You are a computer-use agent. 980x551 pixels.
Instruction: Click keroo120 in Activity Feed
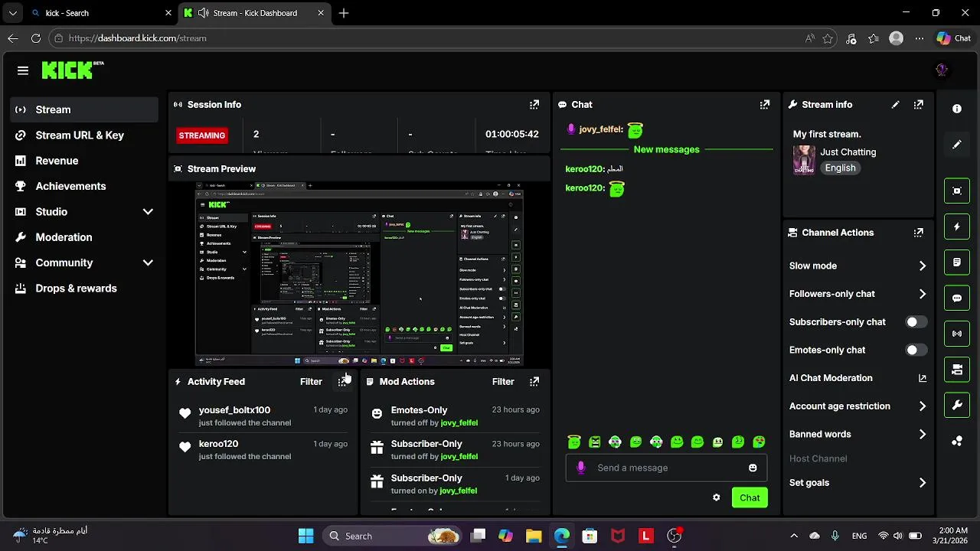point(218,444)
